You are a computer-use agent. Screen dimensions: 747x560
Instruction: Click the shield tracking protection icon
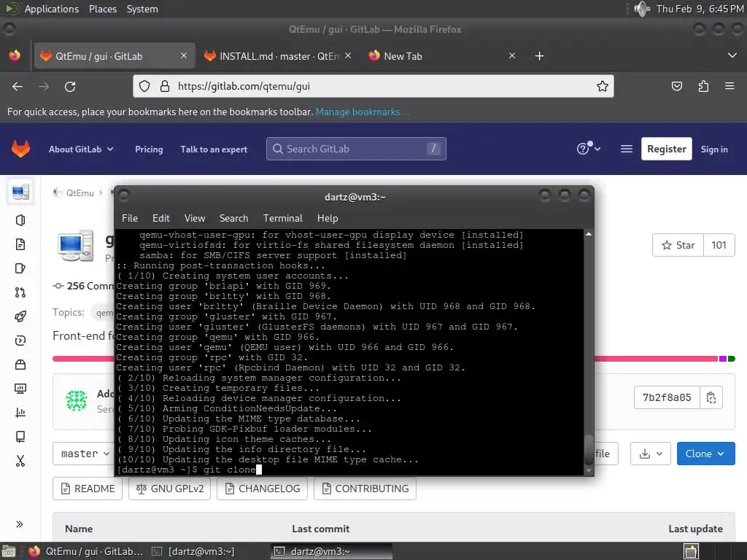[x=144, y=86]
